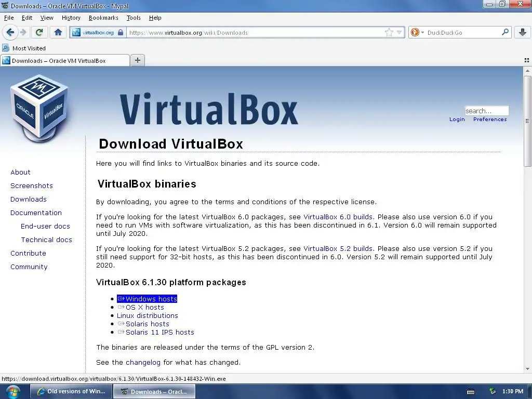Go back to the previous page

coord(10,32)
